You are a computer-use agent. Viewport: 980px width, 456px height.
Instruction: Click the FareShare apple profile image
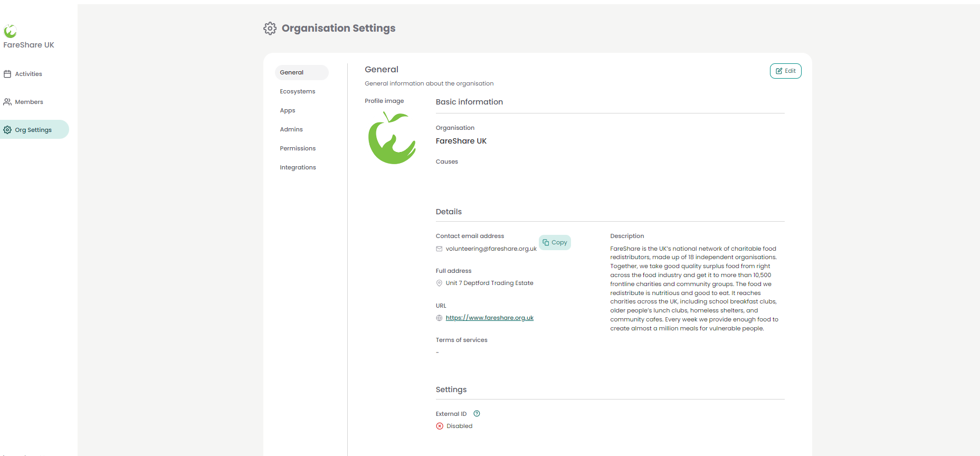[392, 139]
